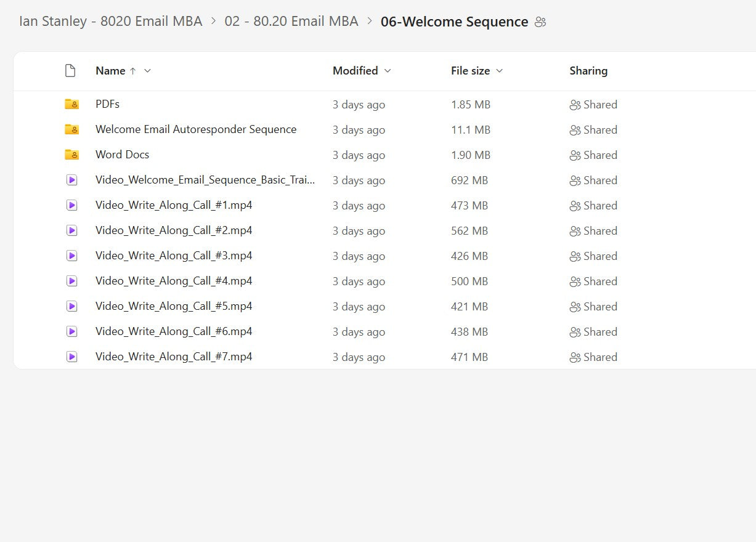Click the Shared status of PDFs folder
756x542 pixels.
coord(593,105)
